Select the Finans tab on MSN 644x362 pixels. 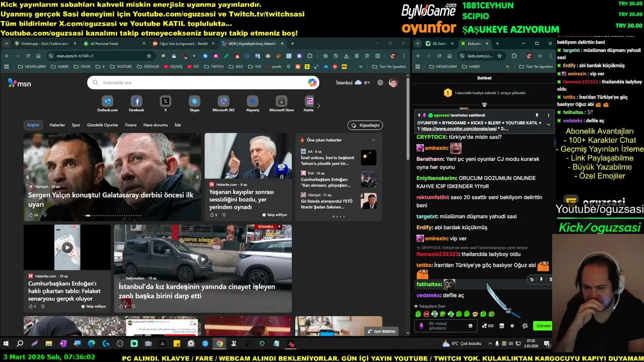click(131, 125)
